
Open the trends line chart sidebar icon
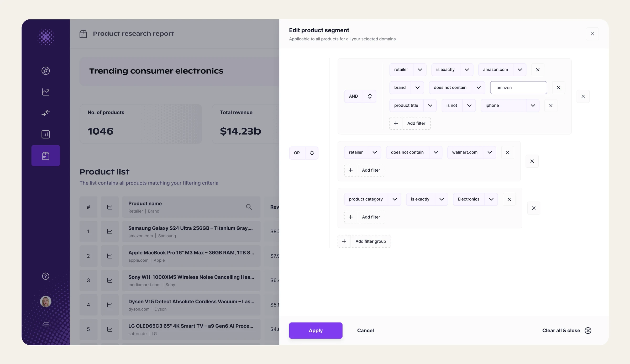[x=46, y=92]
